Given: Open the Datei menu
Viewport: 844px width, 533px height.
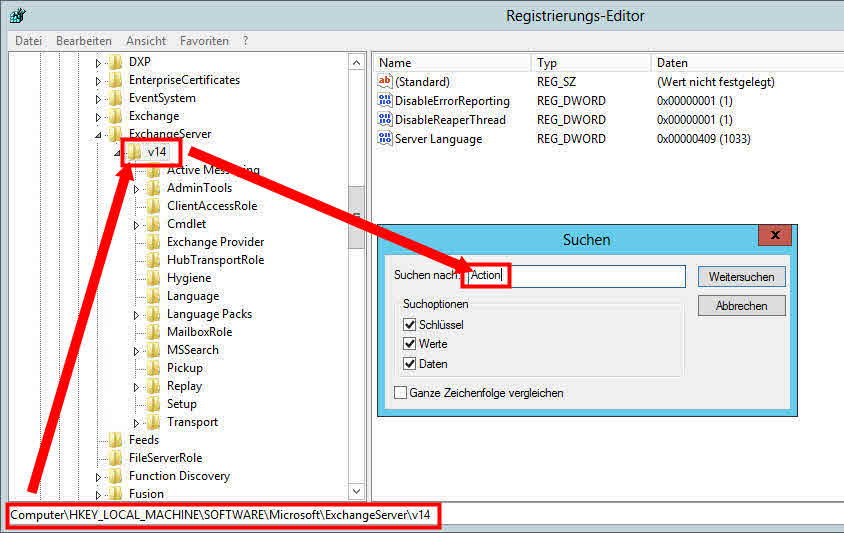Looking at the screenshot, I should click(29, 41).
